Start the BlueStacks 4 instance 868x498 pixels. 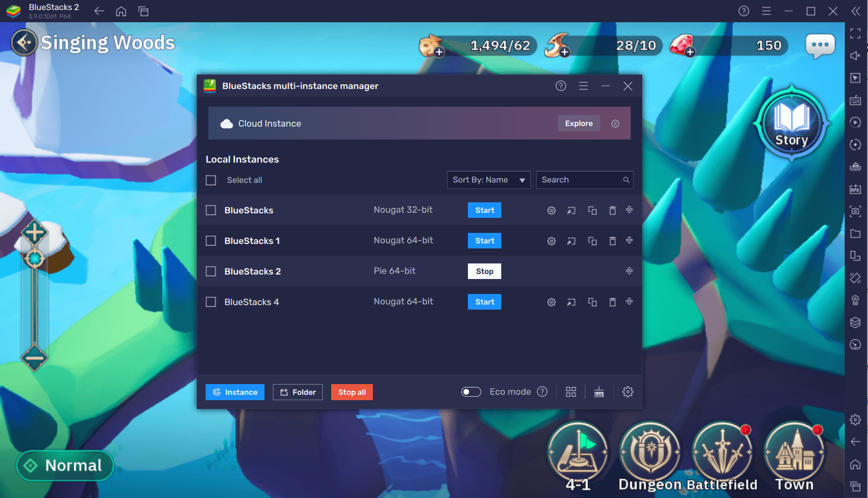[x=485, y=302]
